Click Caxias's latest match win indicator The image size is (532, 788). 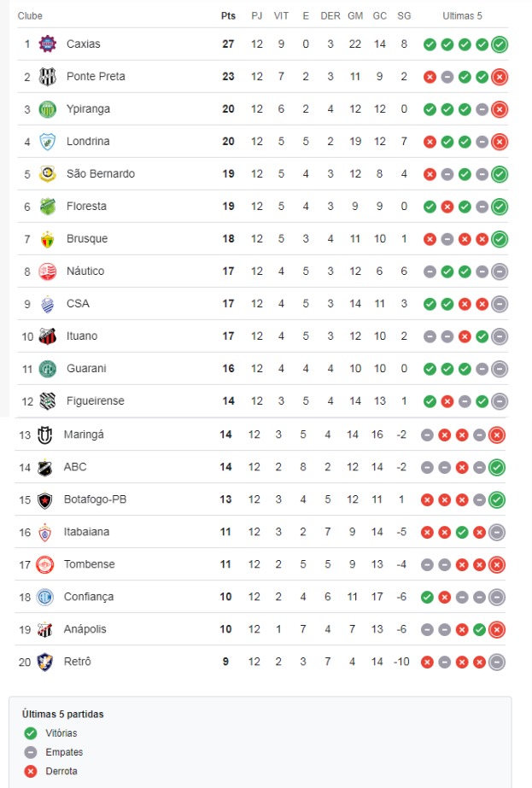(500, 44)
